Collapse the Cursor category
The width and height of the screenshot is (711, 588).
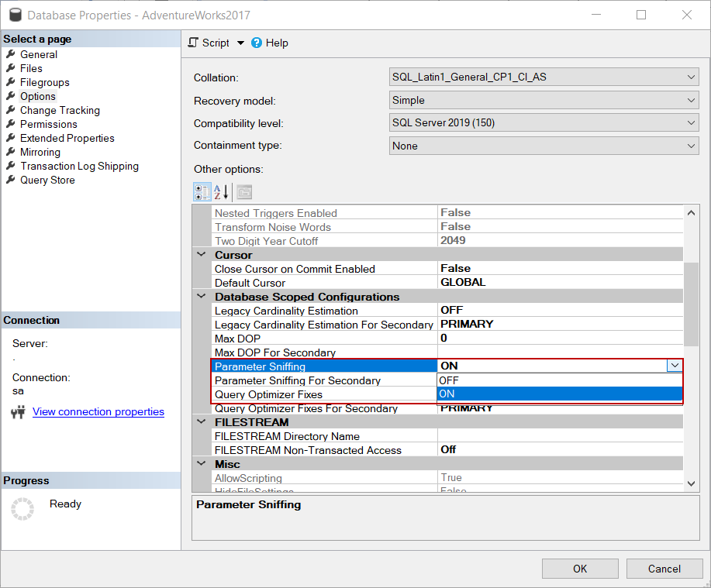coord(202,255)
